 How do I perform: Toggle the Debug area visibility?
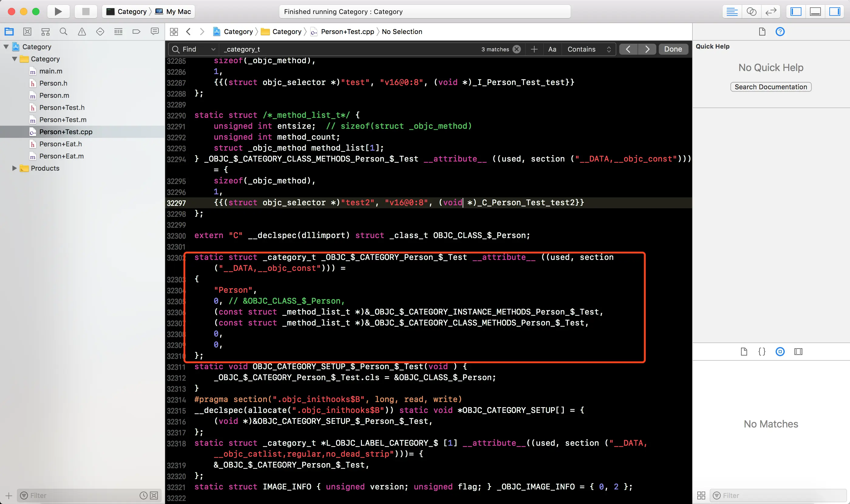pos(815,12)
